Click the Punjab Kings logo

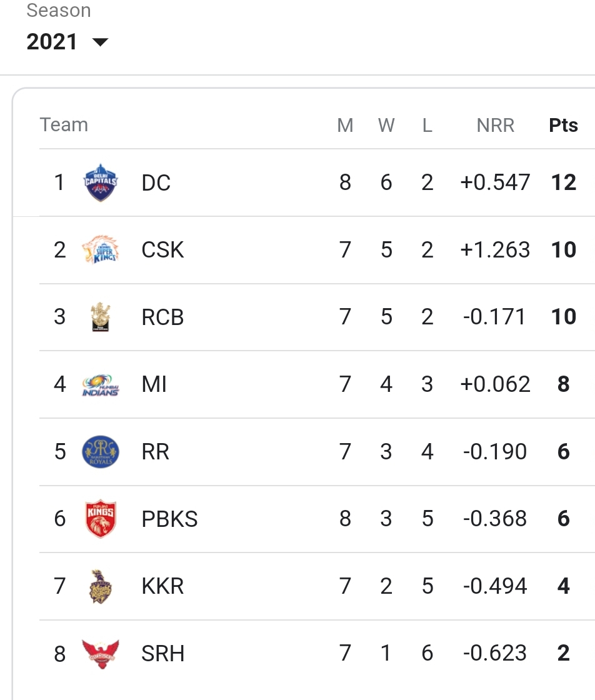point(101,519)
